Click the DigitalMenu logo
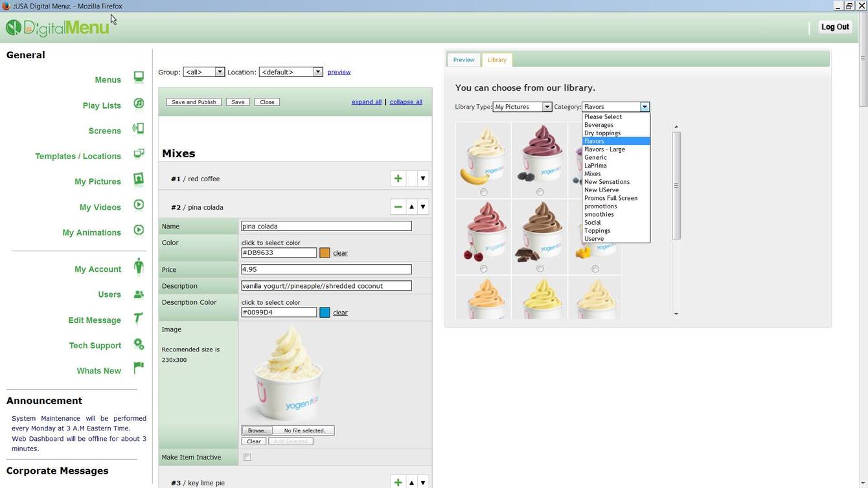This screenshot has width=868, height=488. (x=58, y=27)
